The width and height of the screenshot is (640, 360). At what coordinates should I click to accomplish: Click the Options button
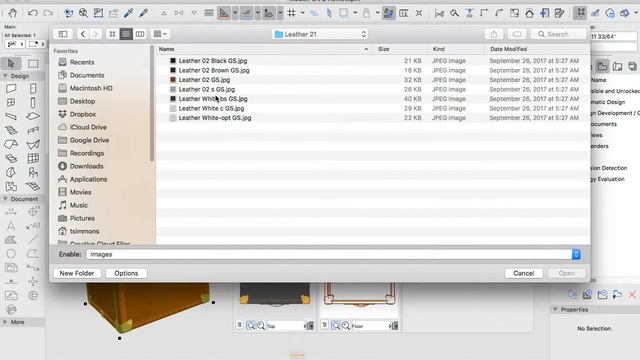pyautogui.click(x=126, y=273)
